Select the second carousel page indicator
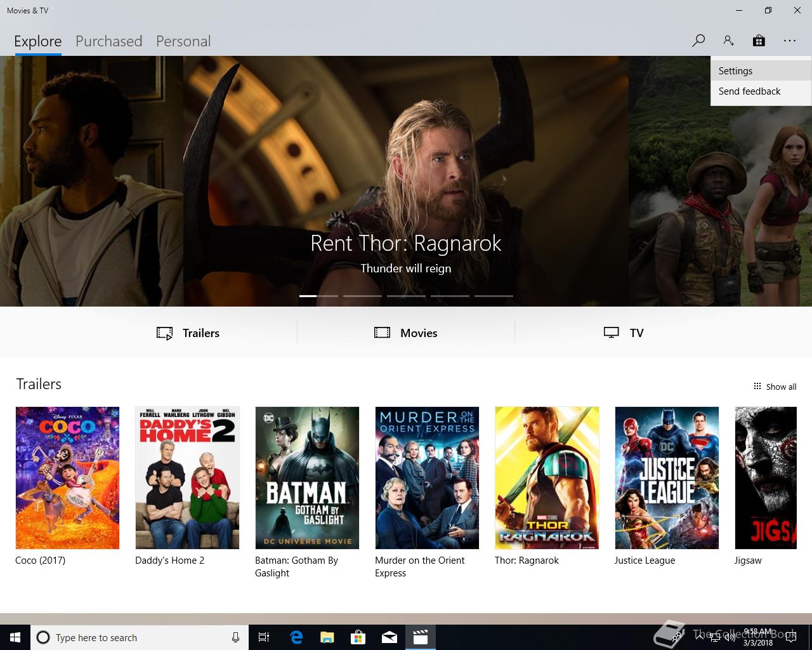 (x=362, y=296)
